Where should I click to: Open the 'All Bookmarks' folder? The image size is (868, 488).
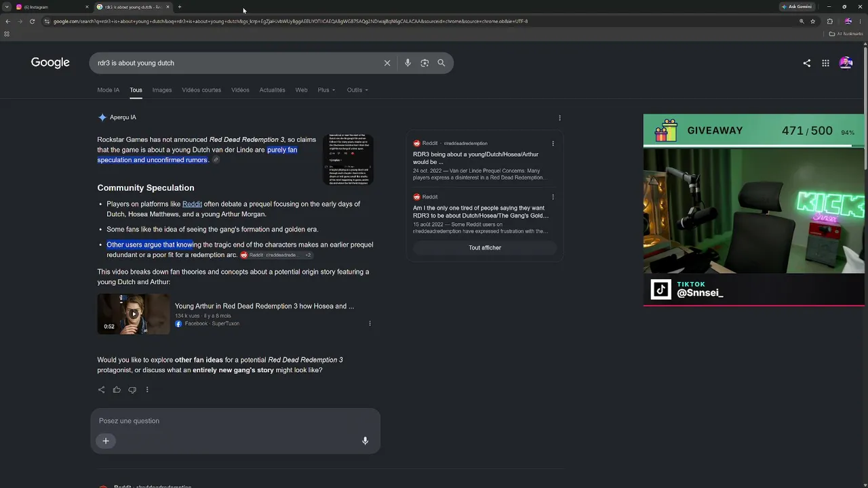[846, 34]
